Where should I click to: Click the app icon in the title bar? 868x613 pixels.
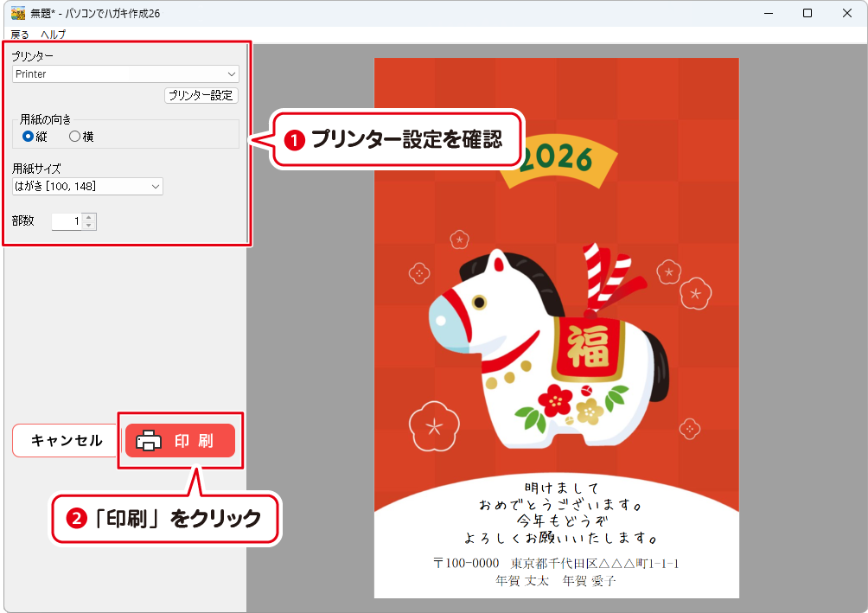click(x=17, y=13)
